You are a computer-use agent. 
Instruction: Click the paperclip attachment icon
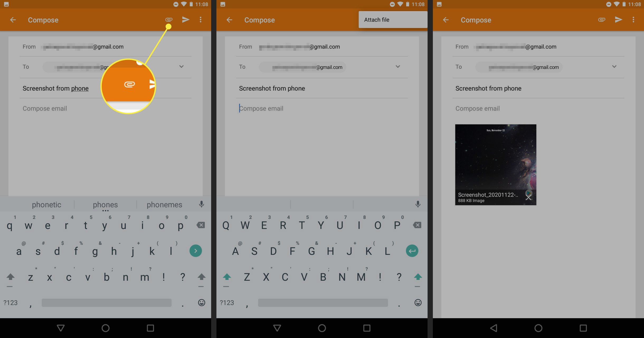coord(168,20)
